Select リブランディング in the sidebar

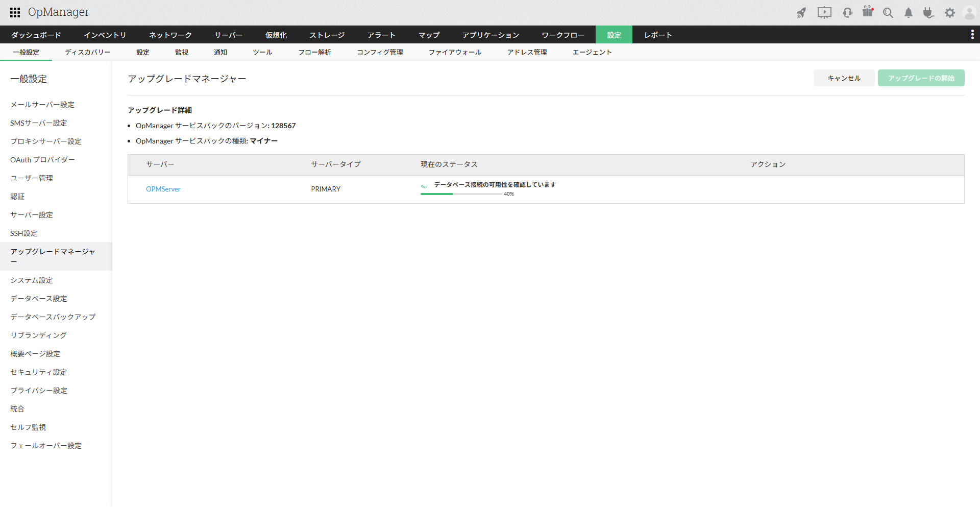[56, 335]
